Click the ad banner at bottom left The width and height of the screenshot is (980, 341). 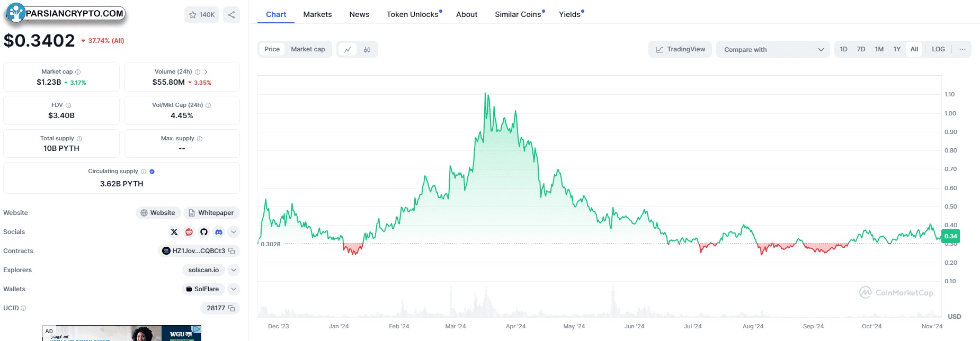click(122, 333)
